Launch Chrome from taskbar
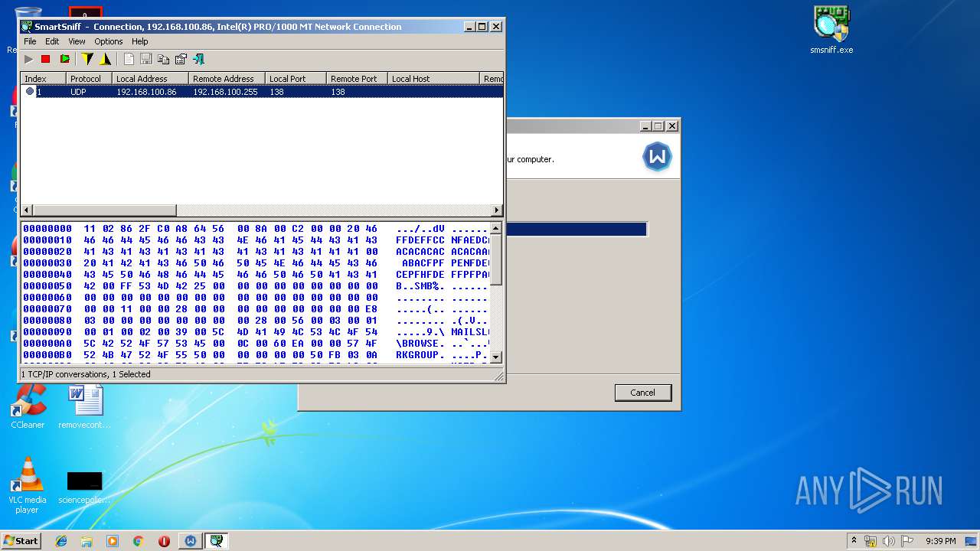The width and height of the screenshot is (980, 551). tap(139, 541)
